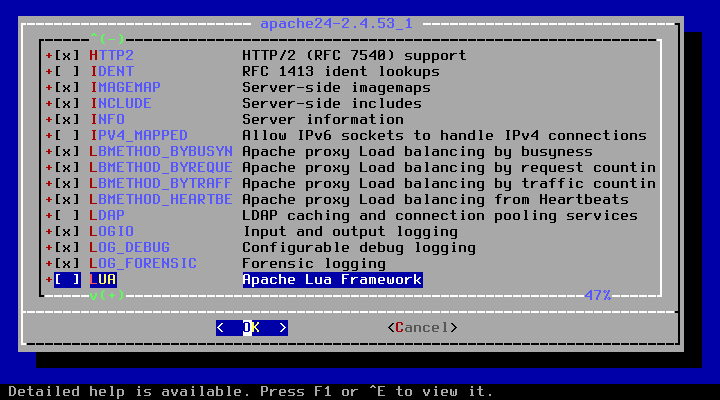Enable the IDENT checkbox
This screenshot has width=720, height=400.
click(67, 72)
